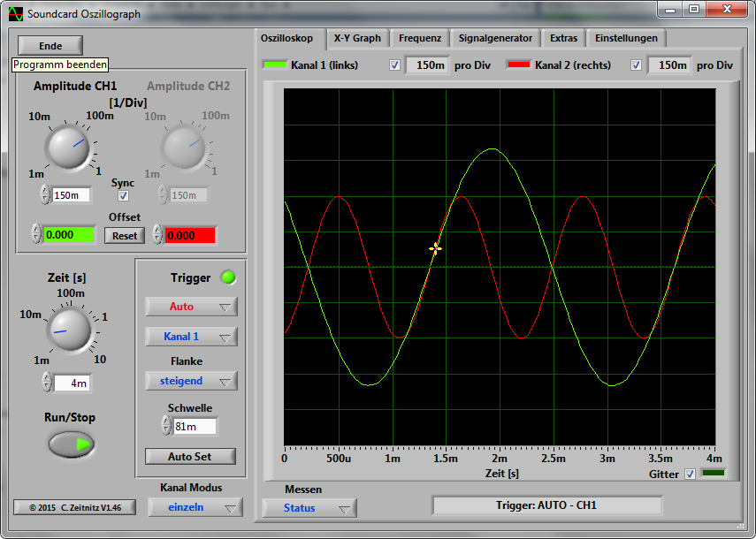Click the Schwelle threshold stepper arrows
Screen dimensions: 756x539
166,425
